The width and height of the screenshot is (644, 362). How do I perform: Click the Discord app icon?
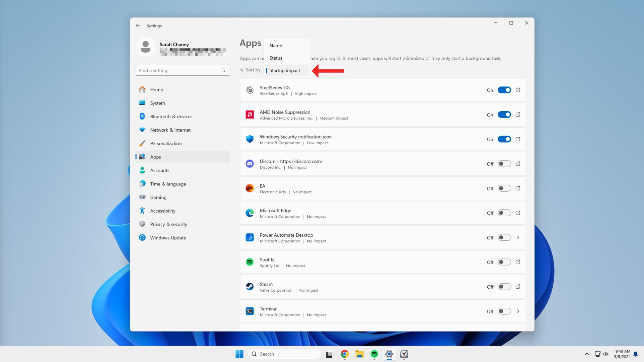250,163
